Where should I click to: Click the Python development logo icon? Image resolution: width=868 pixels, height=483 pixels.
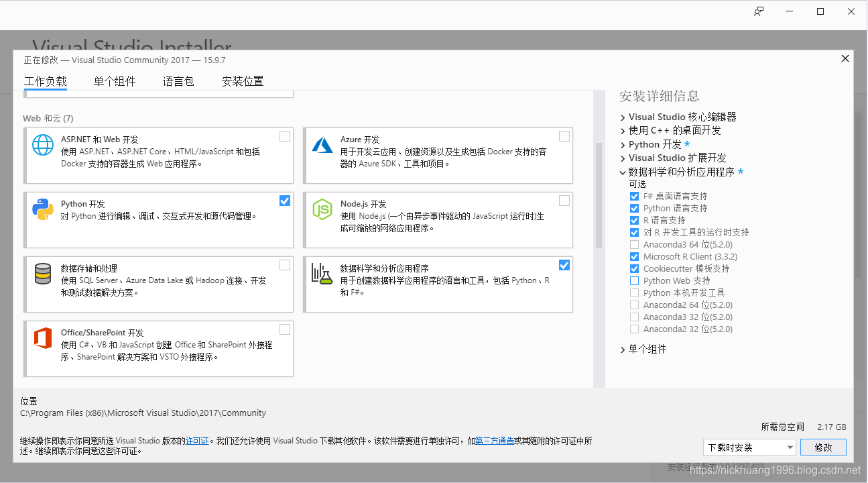[x=43, y=209]
